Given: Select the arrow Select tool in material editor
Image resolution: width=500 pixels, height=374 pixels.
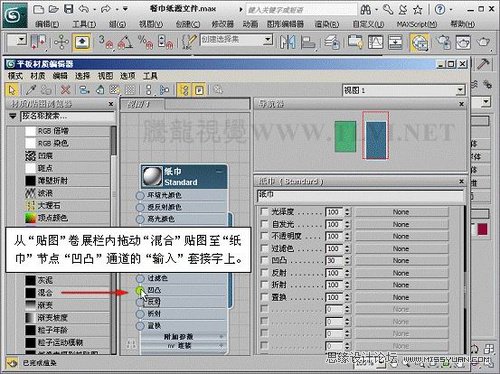Looking at the screenshot, I should [12, 90].
